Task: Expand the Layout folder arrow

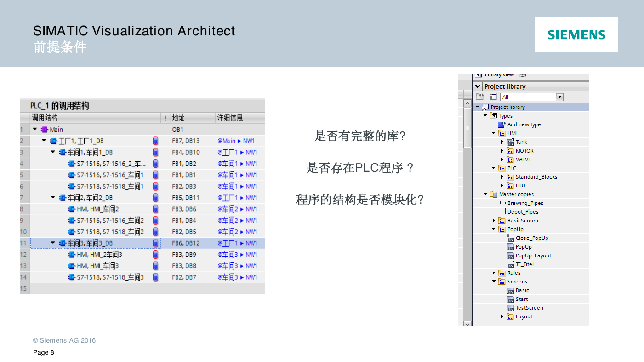Action: tap(502, 317)
